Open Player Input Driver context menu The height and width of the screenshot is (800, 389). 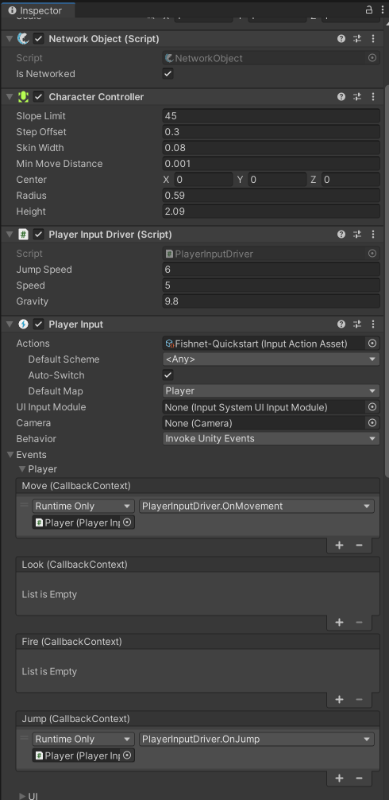pos(373,235)
